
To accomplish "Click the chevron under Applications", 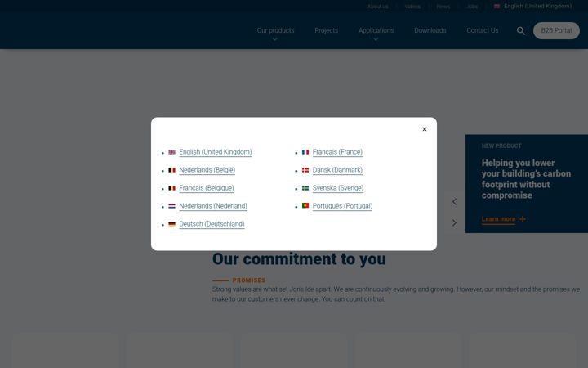I will pos(376,39).
